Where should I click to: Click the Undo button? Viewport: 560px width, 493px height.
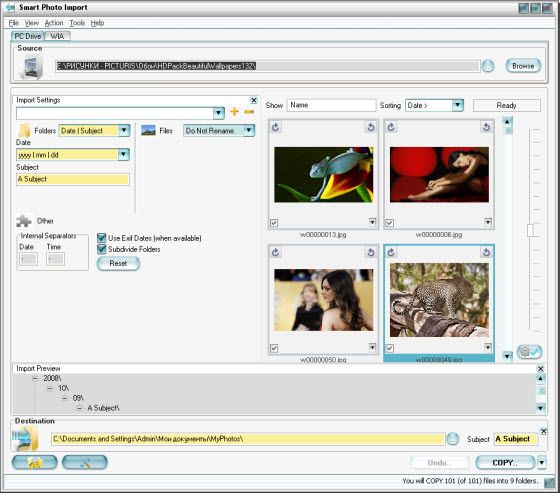click(439, 463)
